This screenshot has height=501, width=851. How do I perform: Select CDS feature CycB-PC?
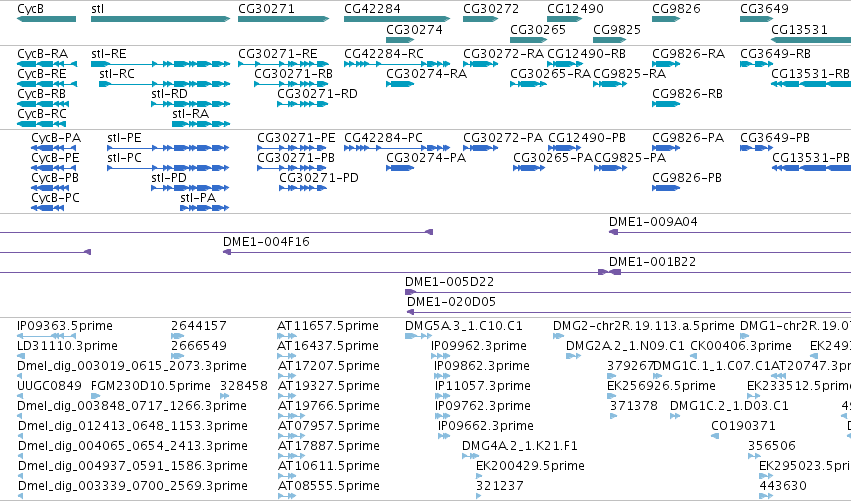click(47, 208)
